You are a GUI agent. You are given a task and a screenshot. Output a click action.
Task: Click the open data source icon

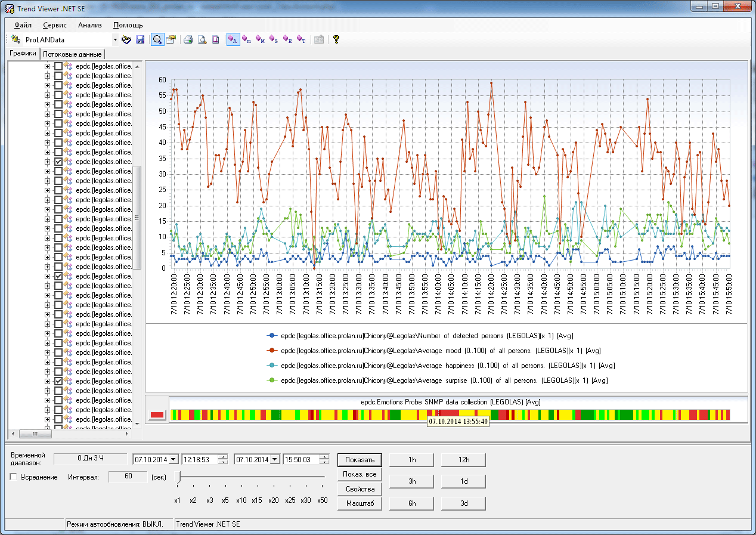pyautogui.click(x=126, y=40)
